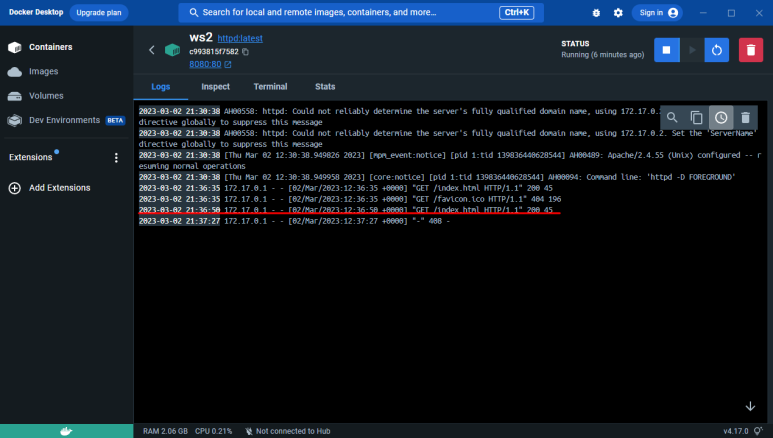This screenshot has width=773, height=438.
Task: Restart the ws2 container
Action: coord(717,50)
